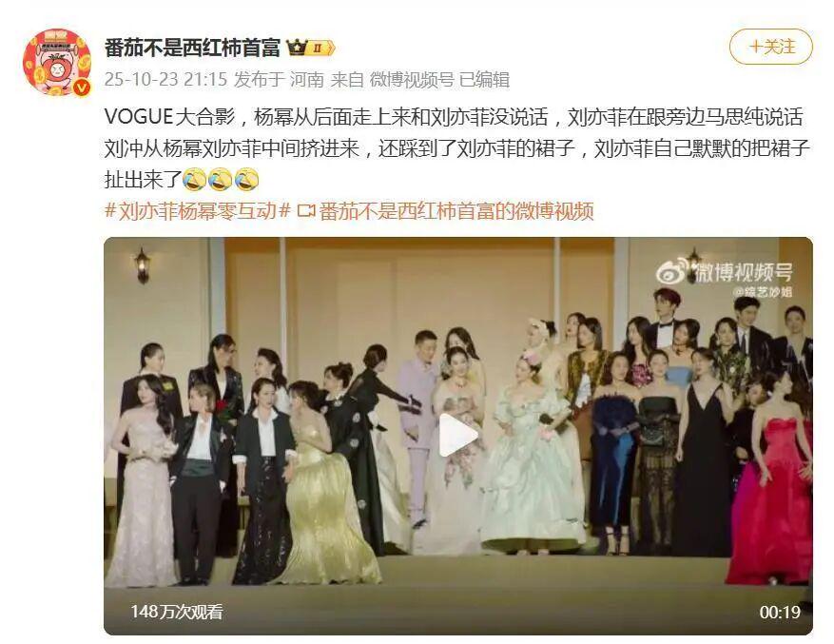The image size is (834, 644).
Task: Click the +关注 follow button
Action: [x=770, y=47]
